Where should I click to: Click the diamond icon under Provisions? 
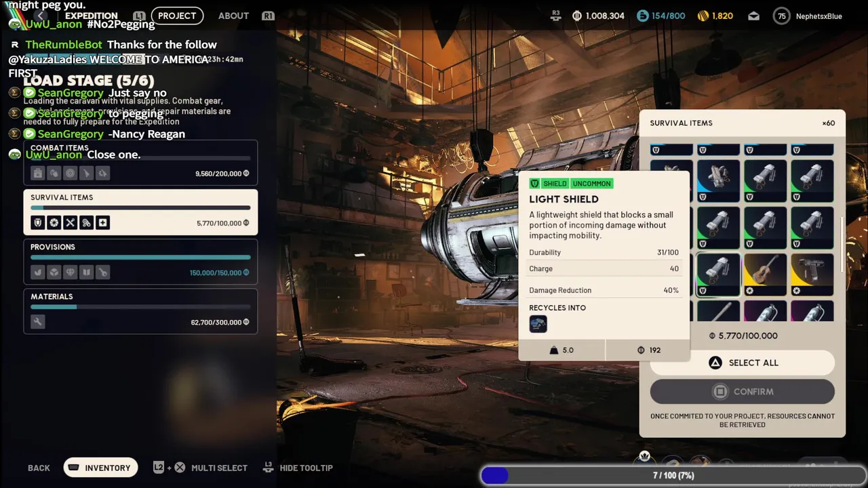(71, 272)
